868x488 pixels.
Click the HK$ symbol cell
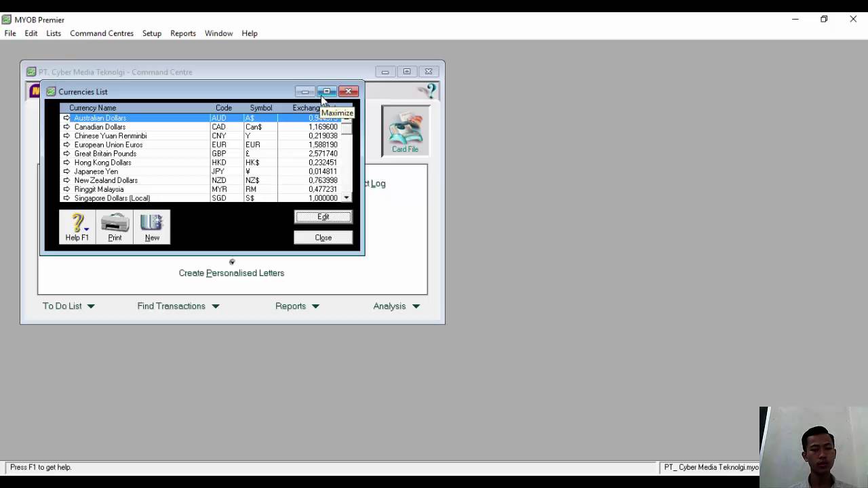[x=252, y=163]
